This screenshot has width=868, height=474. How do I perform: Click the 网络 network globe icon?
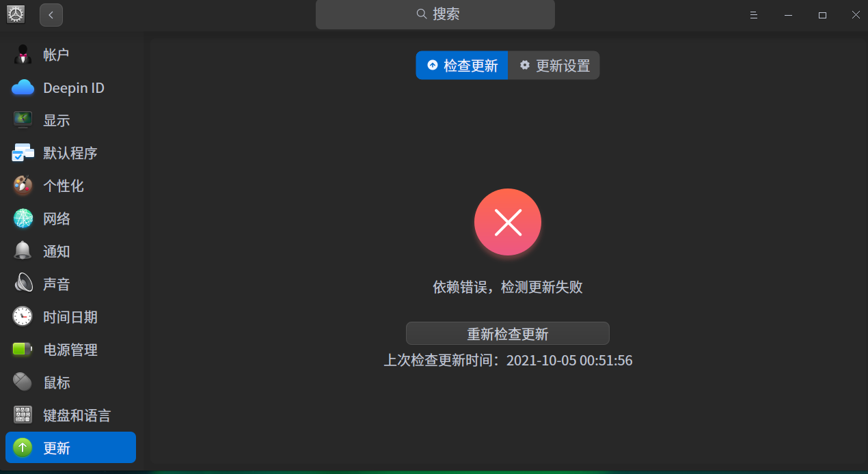pos(23,219)
